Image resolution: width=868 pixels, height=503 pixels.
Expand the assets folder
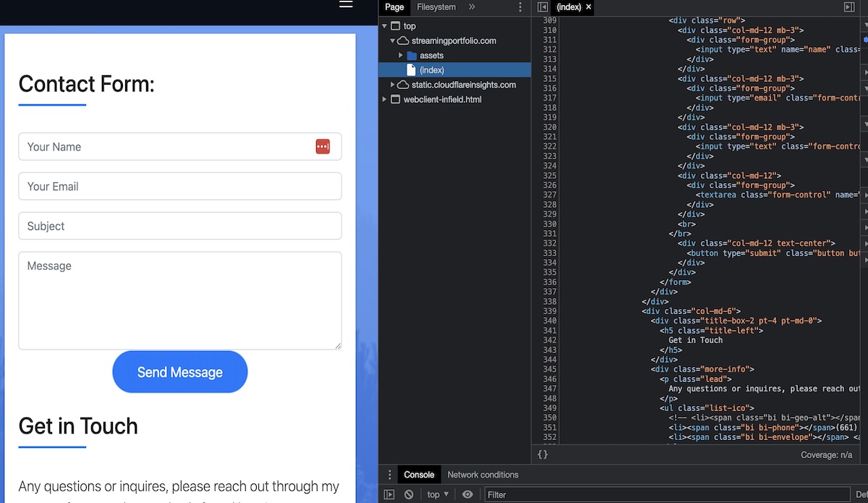tap(401, 56)
